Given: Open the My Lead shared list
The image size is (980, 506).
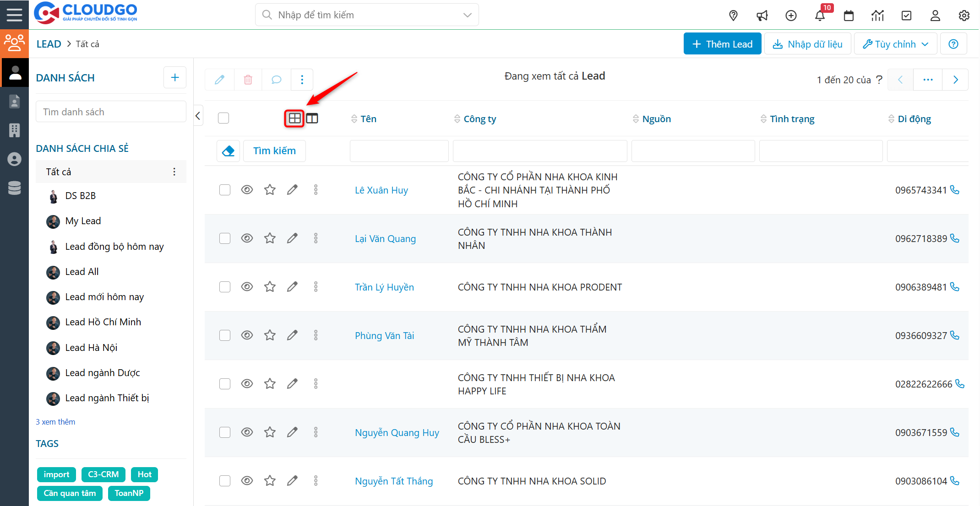Looking at the screenshot, I should pos(83,221).
